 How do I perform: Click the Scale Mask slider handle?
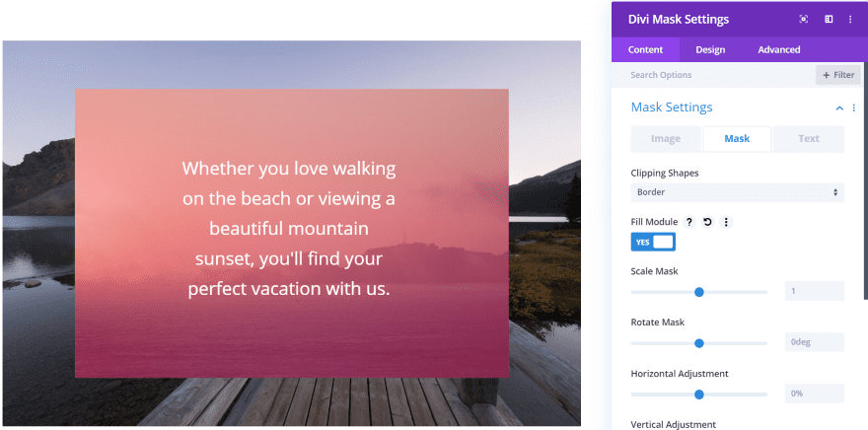699,292
